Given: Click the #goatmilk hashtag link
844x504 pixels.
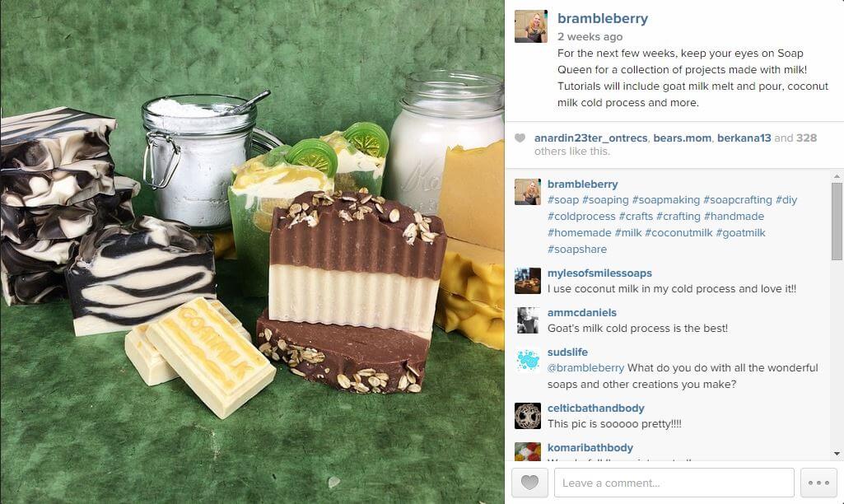Looking at the screenshot, I should point(740,232).
